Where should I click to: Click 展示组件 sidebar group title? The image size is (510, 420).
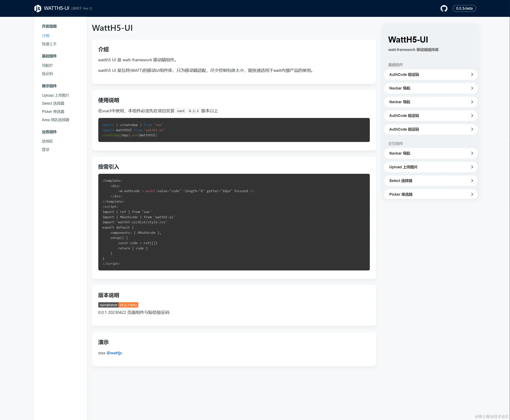pyautogui.click(x=49, y=86)
